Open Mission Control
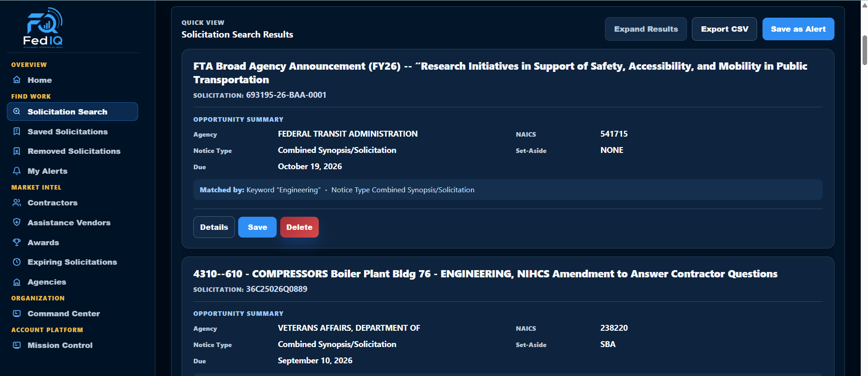 pos(72,345)
